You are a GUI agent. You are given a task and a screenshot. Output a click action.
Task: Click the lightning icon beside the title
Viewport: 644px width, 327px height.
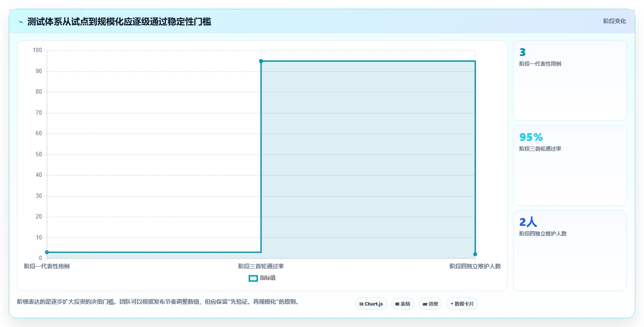coord(21,22)
